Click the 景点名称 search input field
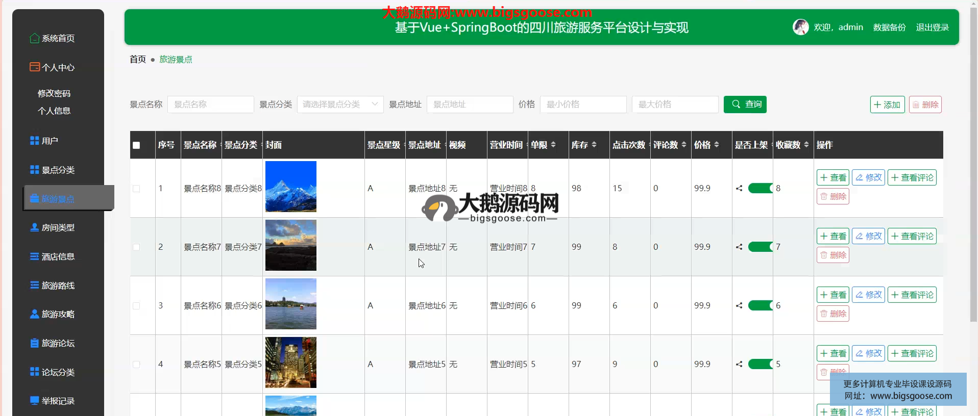 click(x=210, y=105)
